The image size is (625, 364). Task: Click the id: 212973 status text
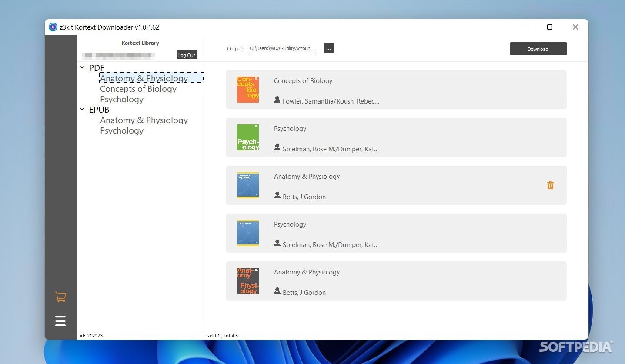pyautogui.click(x=91, y=336)
